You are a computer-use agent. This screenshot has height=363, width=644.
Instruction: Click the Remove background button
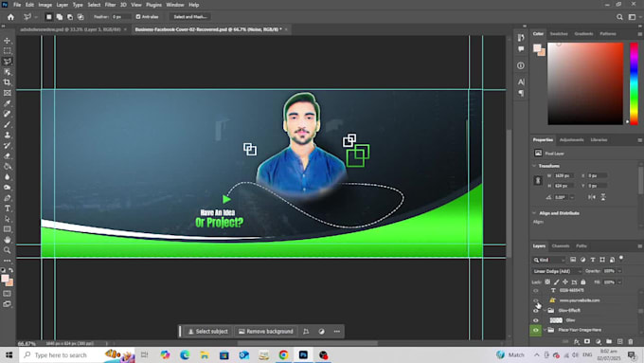click(x=266, y=332)
